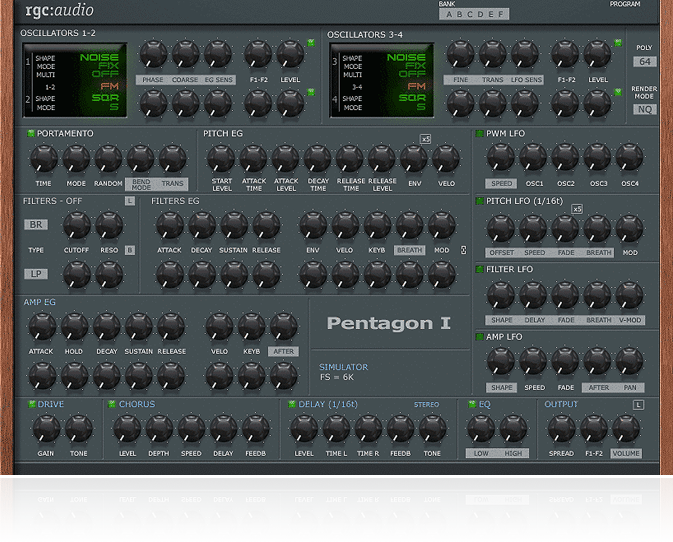Click the Filter LFO SHAPE knob
This screenshot has height=542, width=673.
(x=500, y=295)
